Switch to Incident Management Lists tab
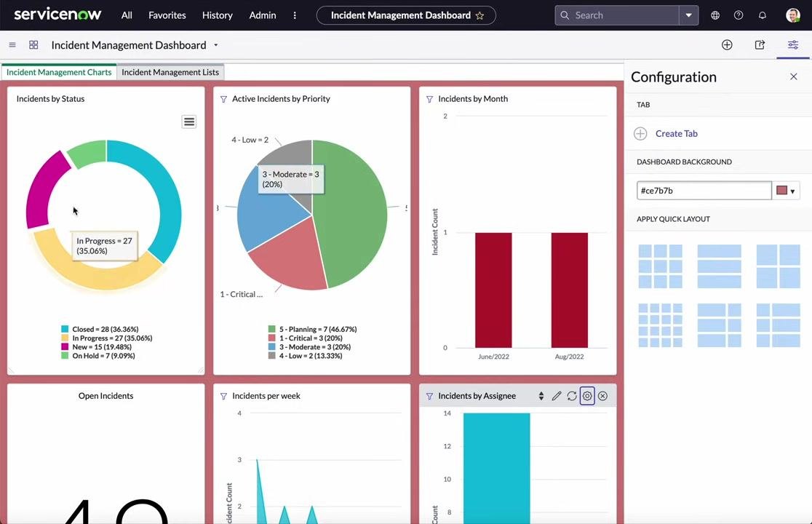 pos(170,72)
